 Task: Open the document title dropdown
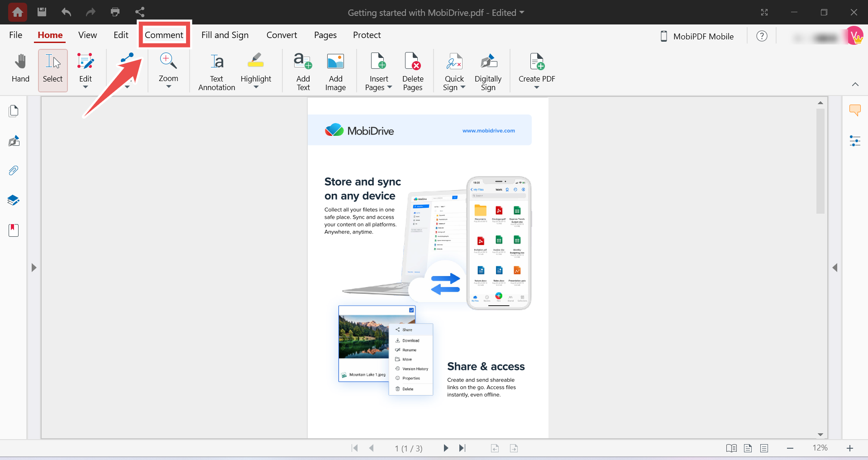[x=522, y=12]
